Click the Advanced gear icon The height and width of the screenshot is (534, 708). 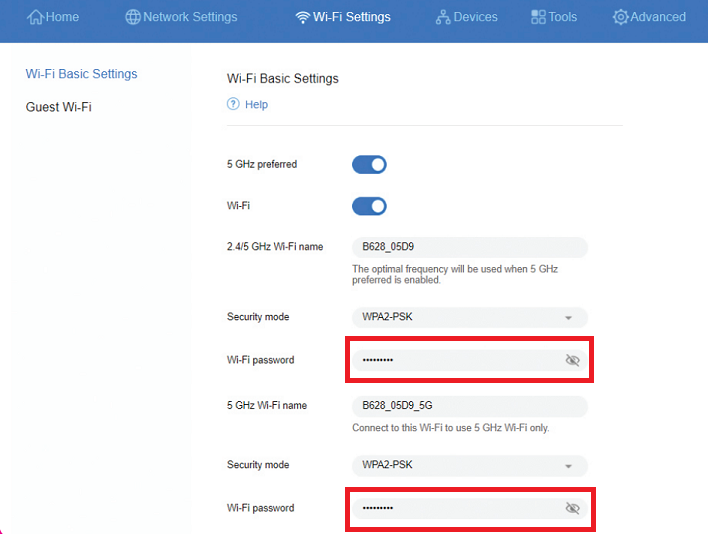pos(620,17)
